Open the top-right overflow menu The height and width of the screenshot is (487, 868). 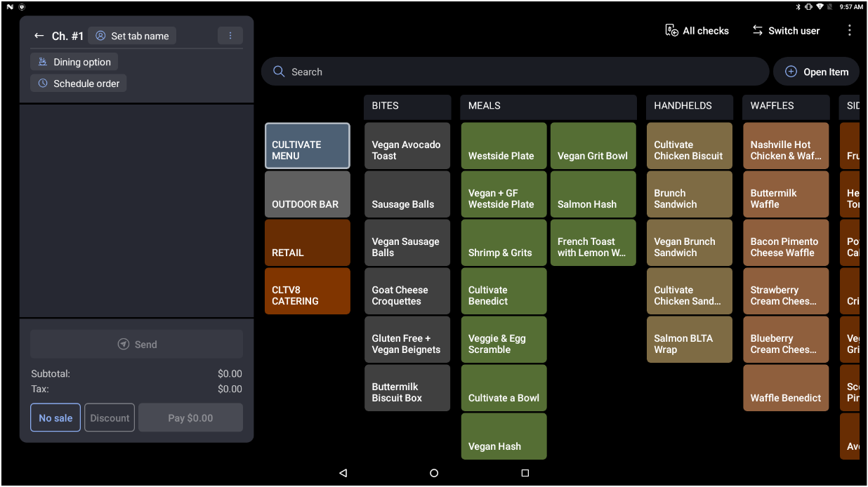click(x=849, y=30)
